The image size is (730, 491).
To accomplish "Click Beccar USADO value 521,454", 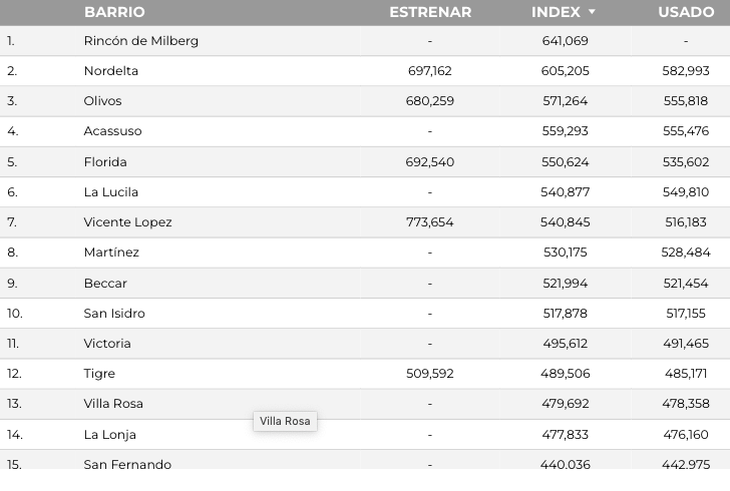I will 686,283.
